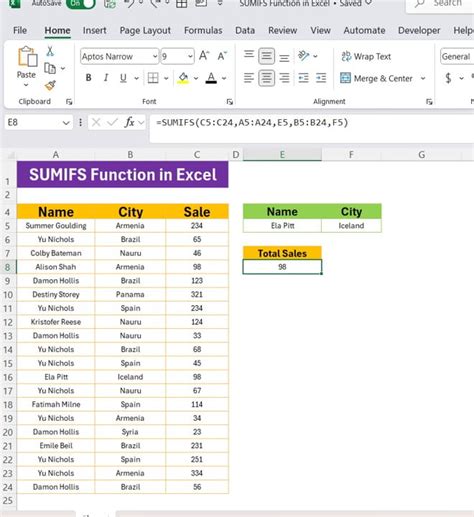Open the General number format dropdown
The width and height of the screenshot is (474, 517).
(457, 56)
